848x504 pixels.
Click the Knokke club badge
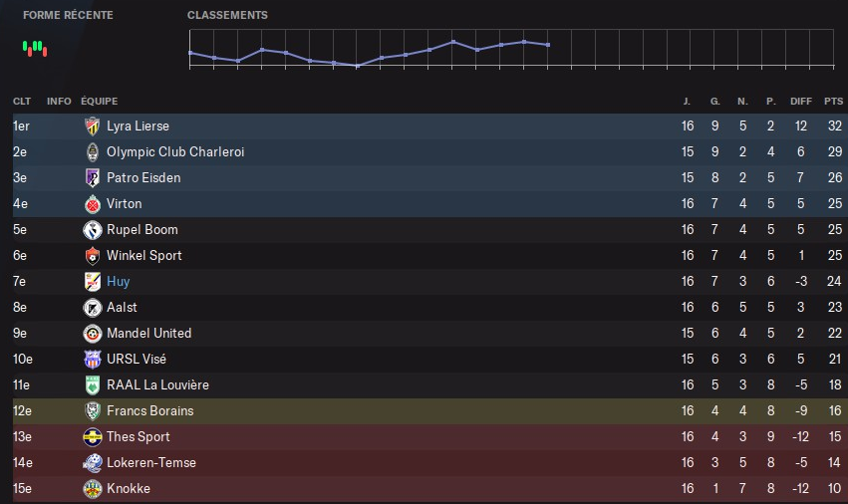pos(93,489)
